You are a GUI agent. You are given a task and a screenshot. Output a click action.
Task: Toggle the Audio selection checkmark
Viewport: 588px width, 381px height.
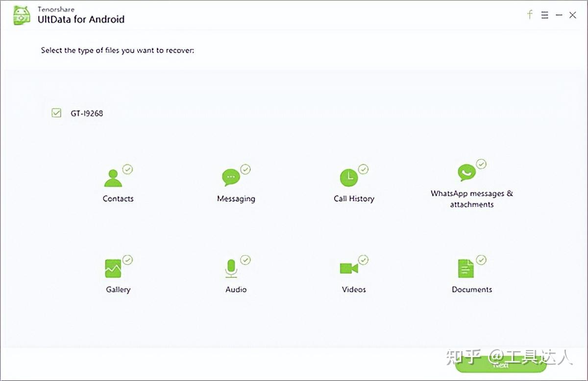245,260
